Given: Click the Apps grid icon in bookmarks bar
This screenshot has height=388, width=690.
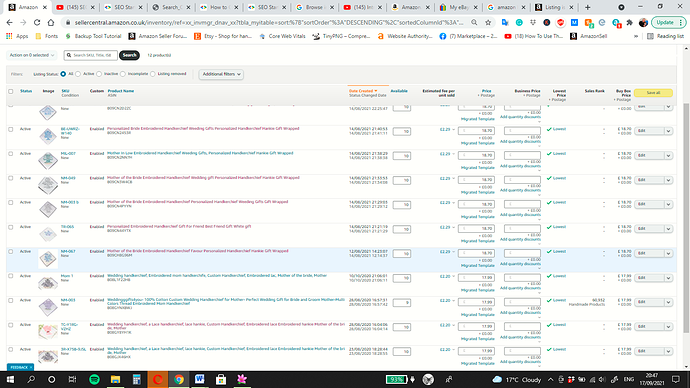Looking at the screenshot, I should [x=9, y=36].
